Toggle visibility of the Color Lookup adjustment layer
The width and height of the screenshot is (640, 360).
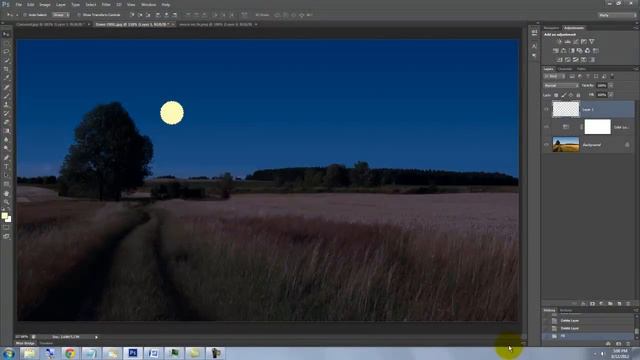click(546, 127)
